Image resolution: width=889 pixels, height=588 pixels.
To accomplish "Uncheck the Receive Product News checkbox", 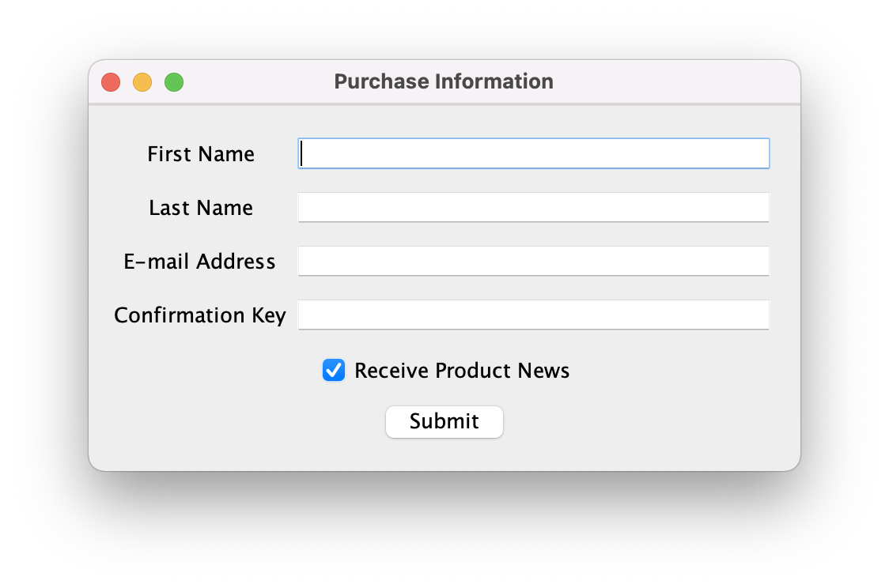I will pos(334,370).
